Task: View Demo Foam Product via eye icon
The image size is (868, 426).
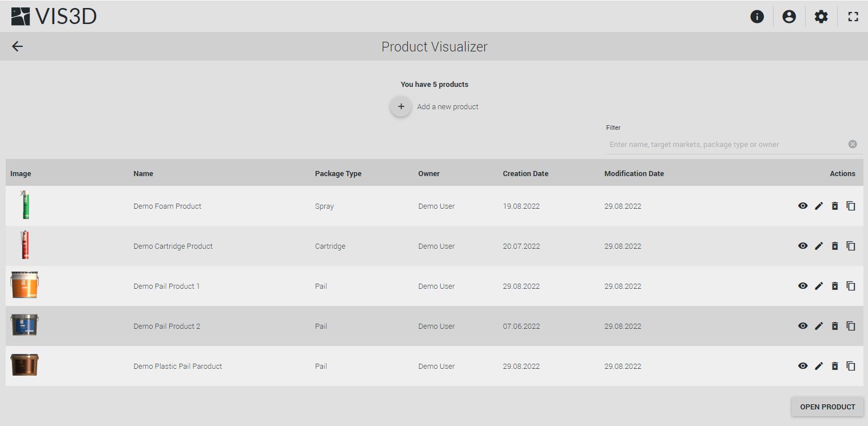Action: tap(803, 206)
